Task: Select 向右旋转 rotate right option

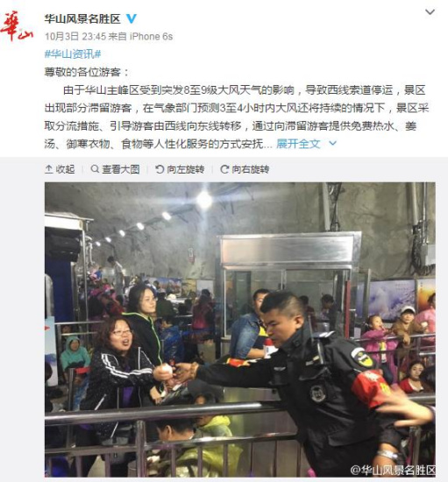Action: (251, 169)
